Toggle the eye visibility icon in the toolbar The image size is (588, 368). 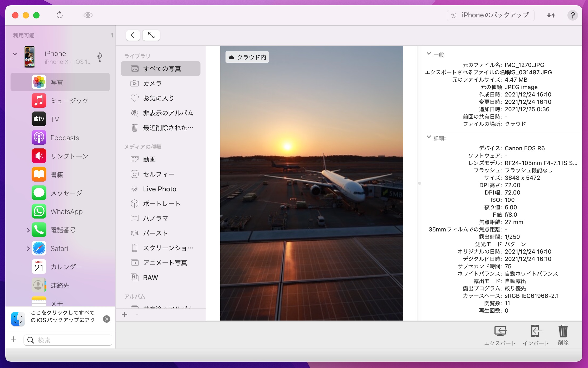click(x=88, y=15)
